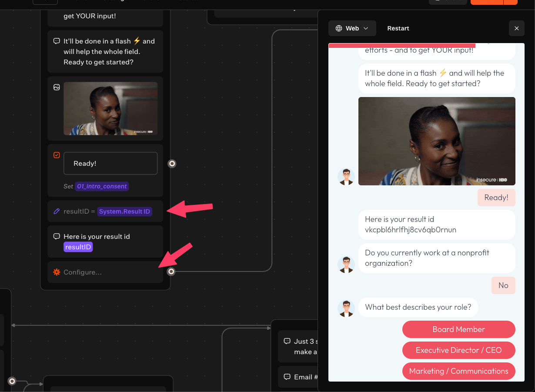Viewport: 535px width, 392px height.
Task: Click bot avatar beside role question
Action: (346, 308)
